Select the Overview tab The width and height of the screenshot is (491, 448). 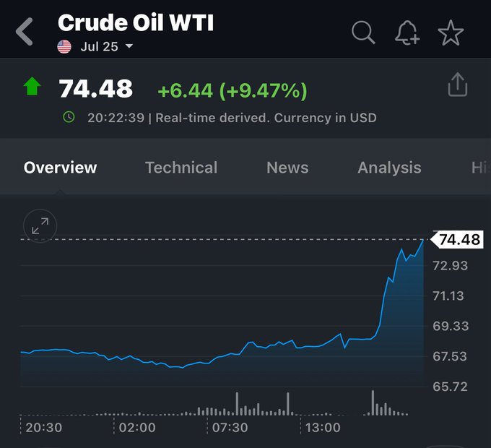point(60,168)
